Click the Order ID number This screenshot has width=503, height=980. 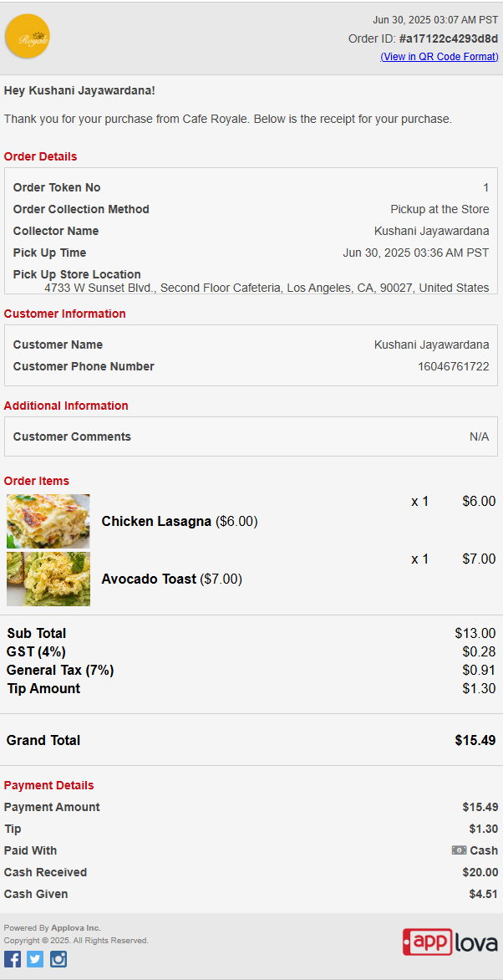pyautogui.click(x=449, y=38)
